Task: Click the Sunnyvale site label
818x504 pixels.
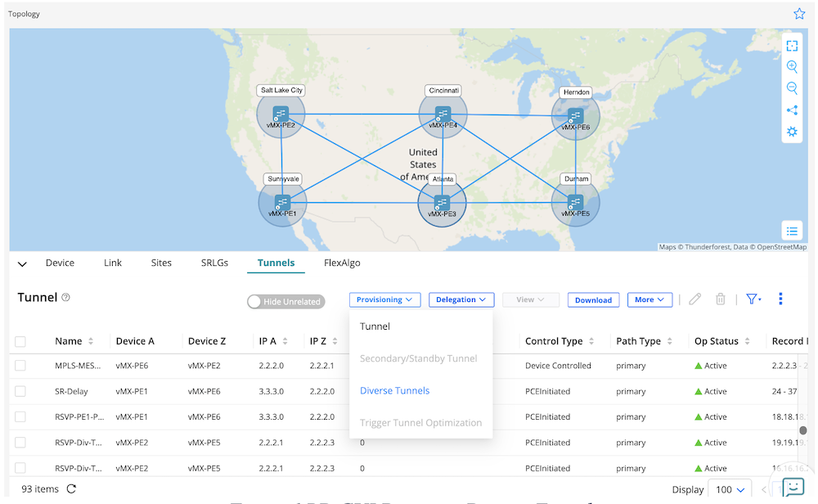Action: [x=283, y=179]
